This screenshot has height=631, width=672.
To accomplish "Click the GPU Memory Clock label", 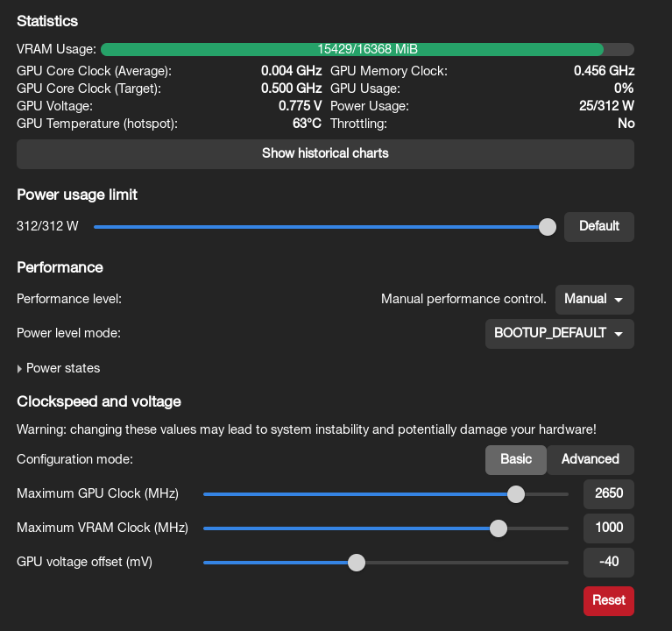I will [x=389, y=71].
